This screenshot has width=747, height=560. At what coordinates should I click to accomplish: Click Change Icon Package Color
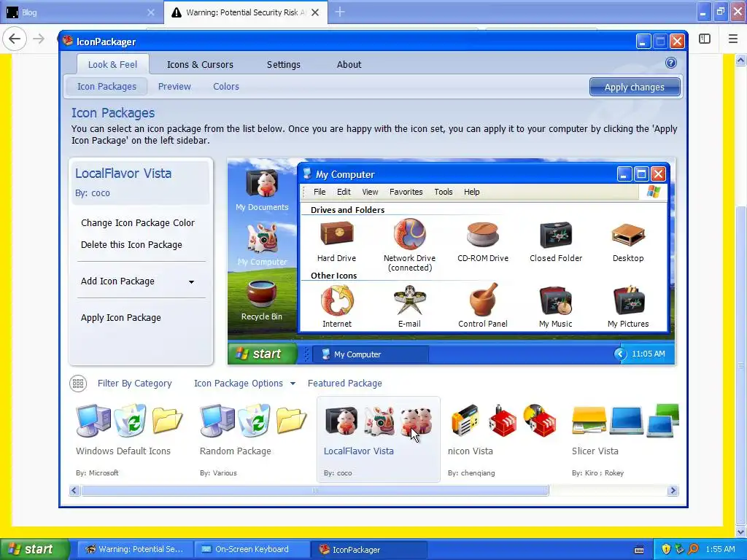click(138, 223)
